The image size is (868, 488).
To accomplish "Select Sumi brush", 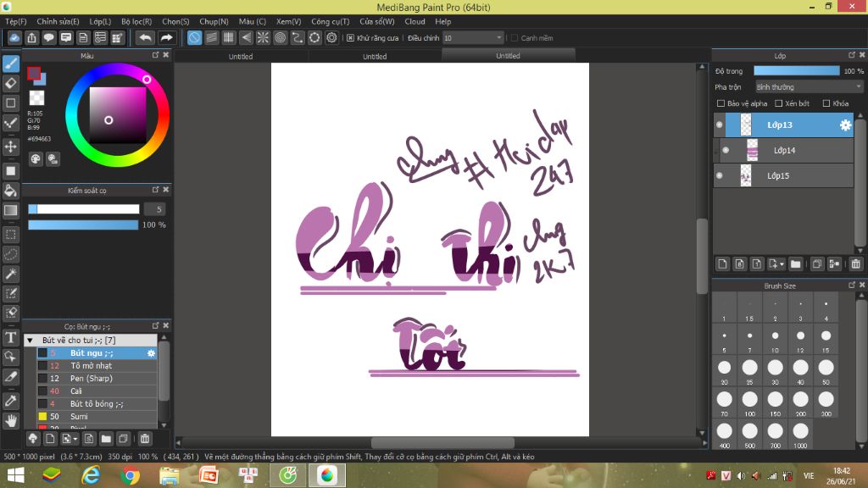I will click(x=97, y=417).
